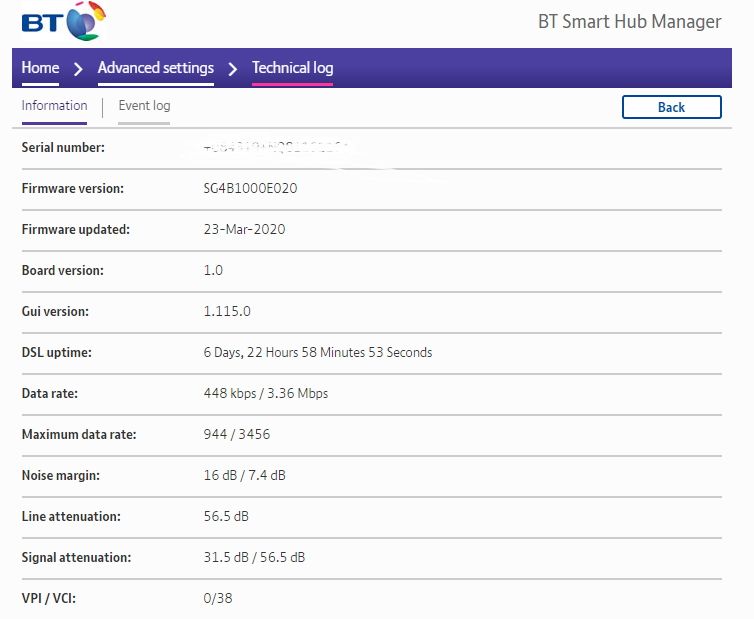The width and height of the screenshot is (754, 619).
Task: Click the BT Smart Hub Manager title
Action: pyautogui.click(x=629, y=22)
